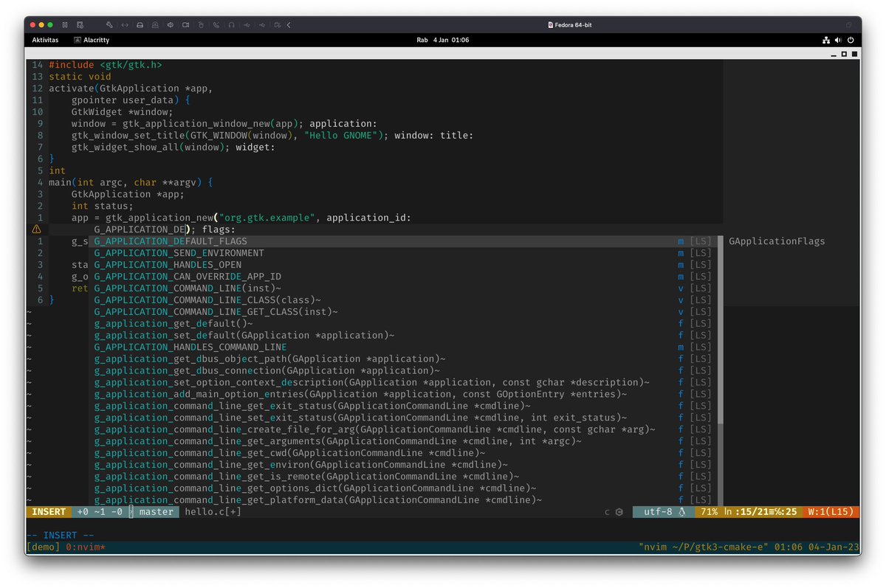
Task: Click the 71% position indicator
Action: 709,511
